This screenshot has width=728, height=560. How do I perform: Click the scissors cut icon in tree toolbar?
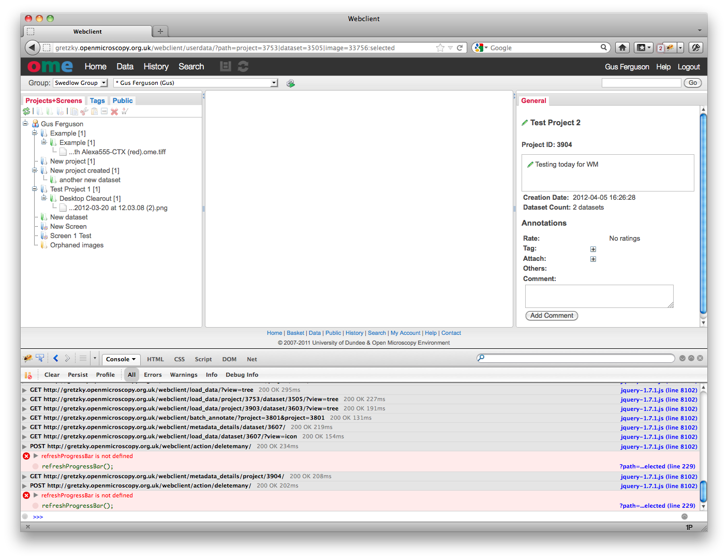84,112
